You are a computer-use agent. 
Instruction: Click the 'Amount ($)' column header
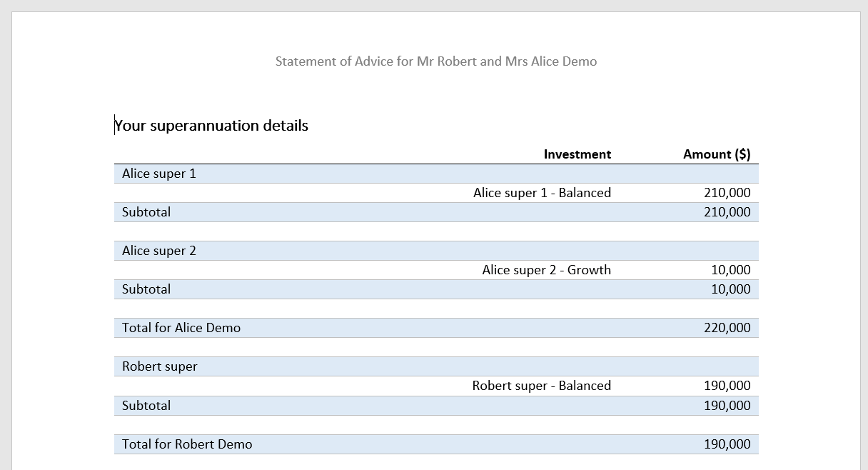(716, 154)
